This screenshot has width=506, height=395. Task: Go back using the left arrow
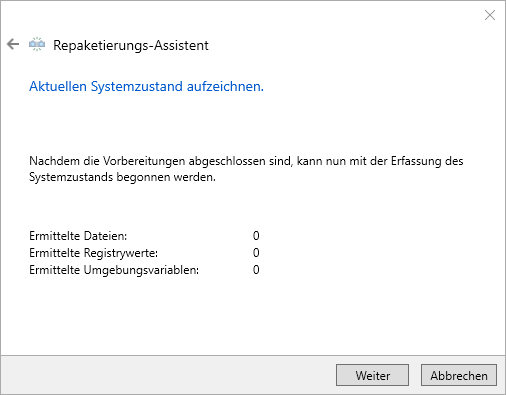point(13,44)
